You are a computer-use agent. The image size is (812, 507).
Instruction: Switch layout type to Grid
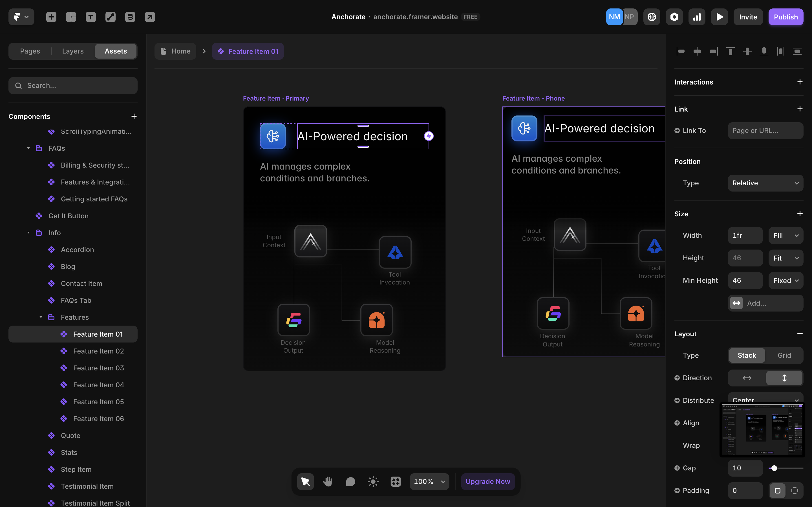coord(784,355)
